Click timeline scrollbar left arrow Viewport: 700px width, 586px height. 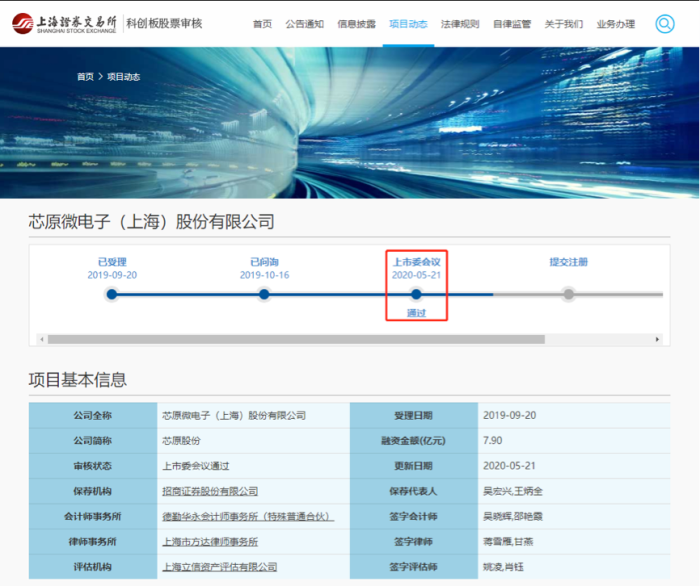pyautogui.click(x=42, y=339)
